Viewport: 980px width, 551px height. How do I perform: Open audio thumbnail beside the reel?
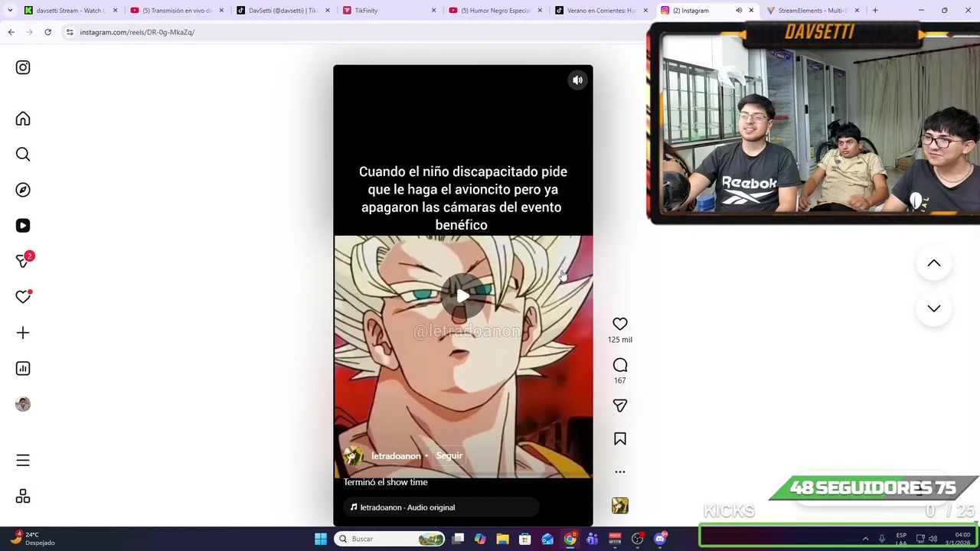click(x=620, y=506)
